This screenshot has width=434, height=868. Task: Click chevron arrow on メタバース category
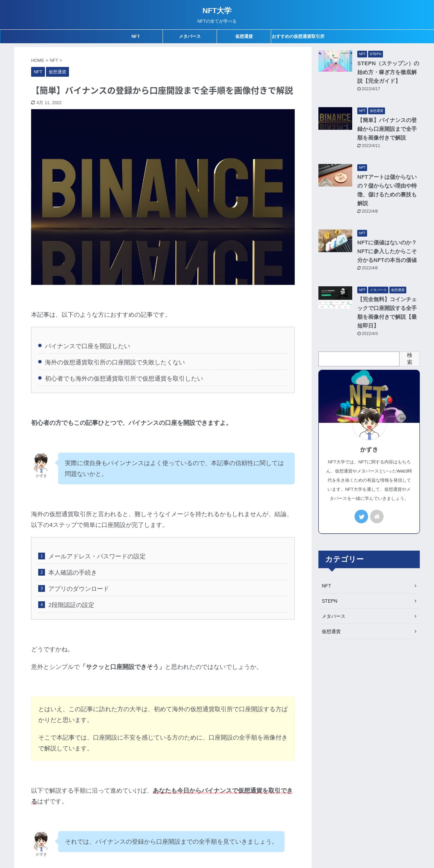[415, 616]
